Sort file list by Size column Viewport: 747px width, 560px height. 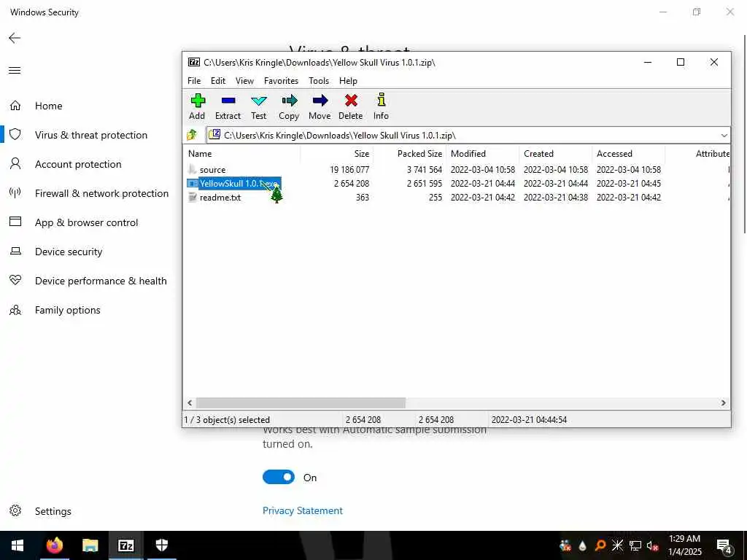337,154
